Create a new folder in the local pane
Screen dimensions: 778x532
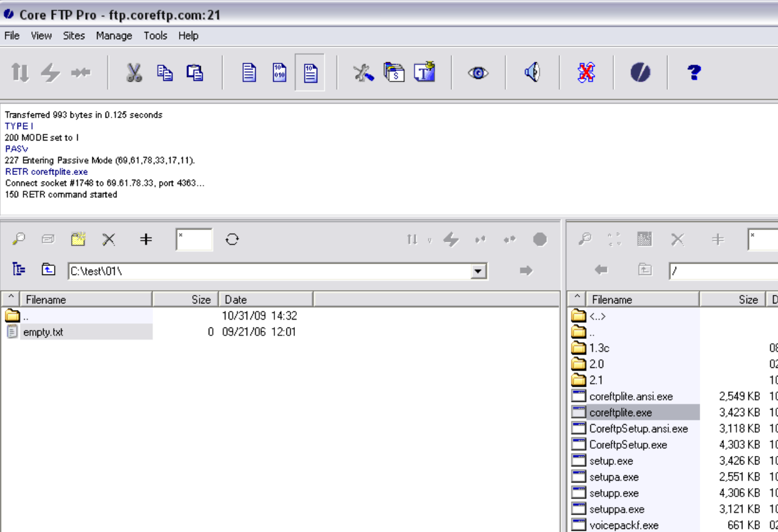pos(77,239)
